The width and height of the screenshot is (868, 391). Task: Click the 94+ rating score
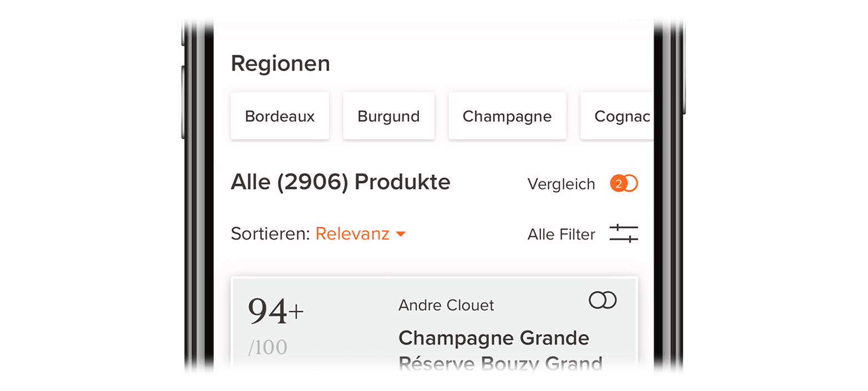click(x=276, y=312)
